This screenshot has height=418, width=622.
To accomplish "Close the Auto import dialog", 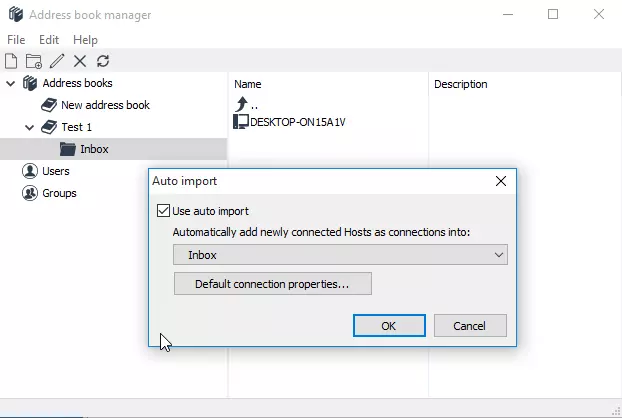I will point(501,182).
